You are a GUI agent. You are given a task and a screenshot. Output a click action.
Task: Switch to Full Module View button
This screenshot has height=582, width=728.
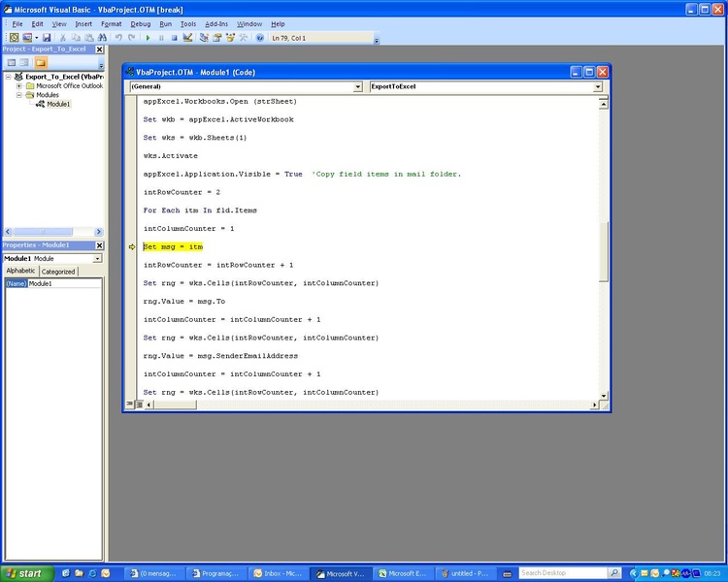tap(142, 404)
